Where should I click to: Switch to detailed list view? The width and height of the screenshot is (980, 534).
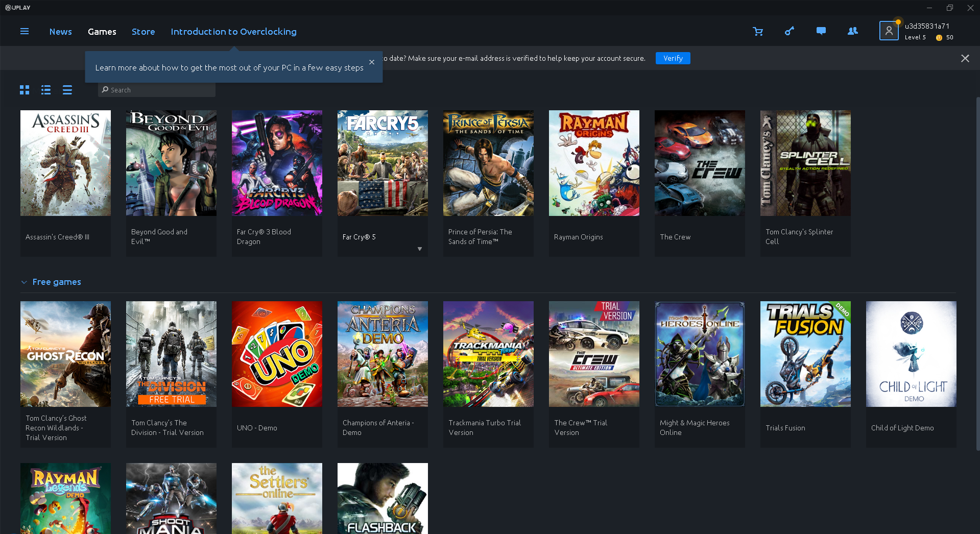(x=46, y=90)
